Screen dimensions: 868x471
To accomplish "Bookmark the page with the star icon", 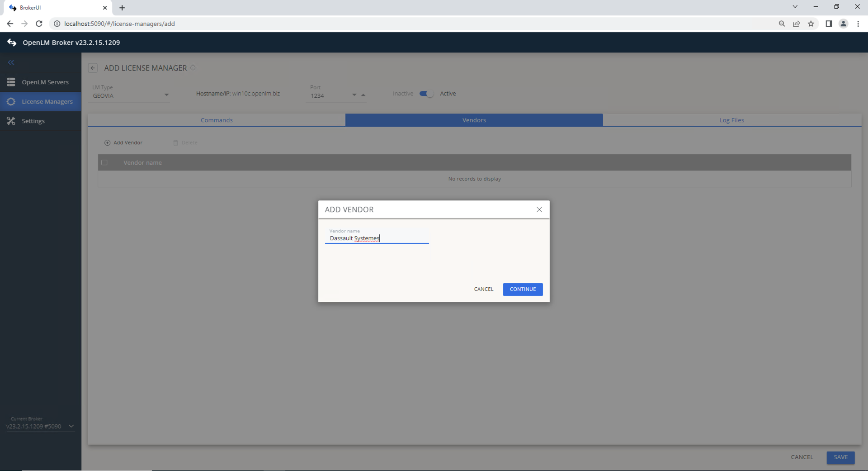I will [811, 24].
